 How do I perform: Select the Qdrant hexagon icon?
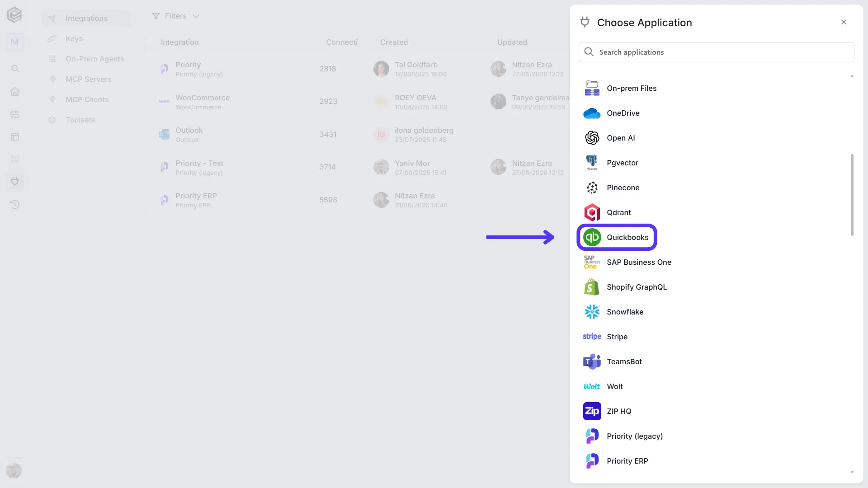click(592, 212)
